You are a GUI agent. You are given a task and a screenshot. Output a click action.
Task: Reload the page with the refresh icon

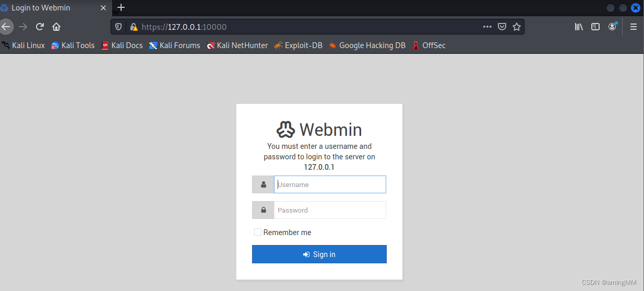40,27
